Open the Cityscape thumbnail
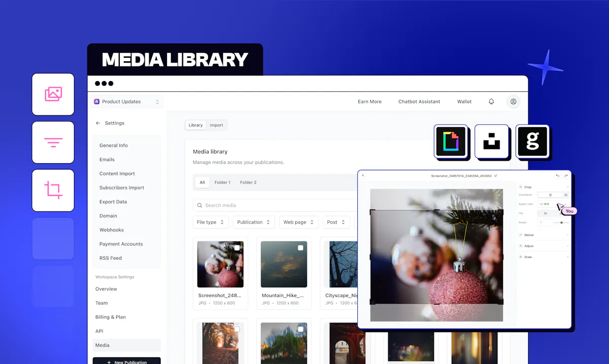 343,264
